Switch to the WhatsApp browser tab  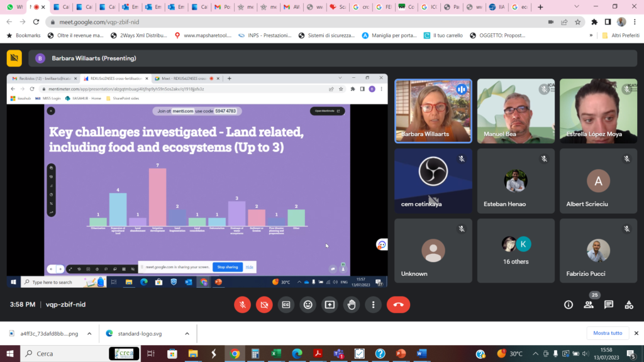tap(14, 7)
